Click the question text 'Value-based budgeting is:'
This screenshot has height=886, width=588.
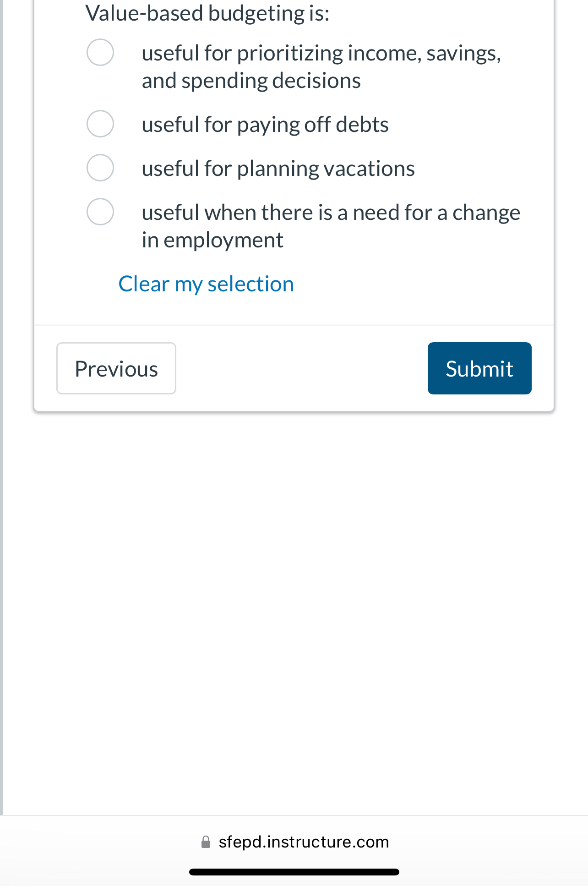[207, 13]
